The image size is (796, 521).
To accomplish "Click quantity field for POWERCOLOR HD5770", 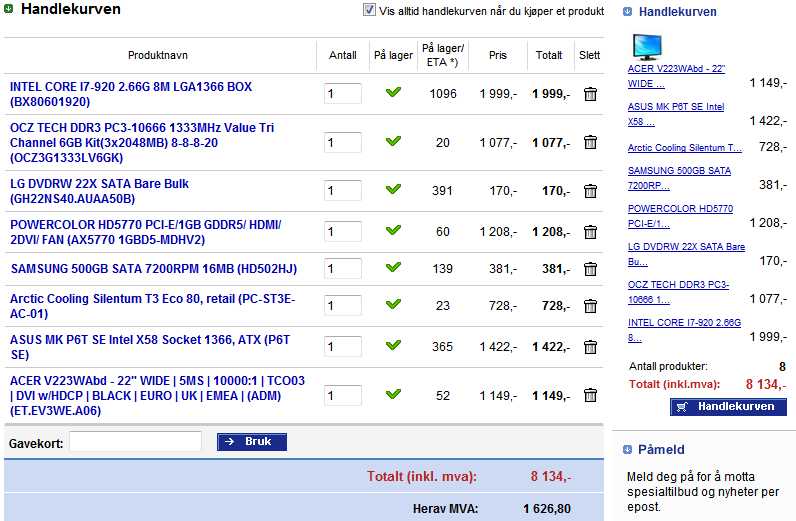I will click(x=343, y=232).
